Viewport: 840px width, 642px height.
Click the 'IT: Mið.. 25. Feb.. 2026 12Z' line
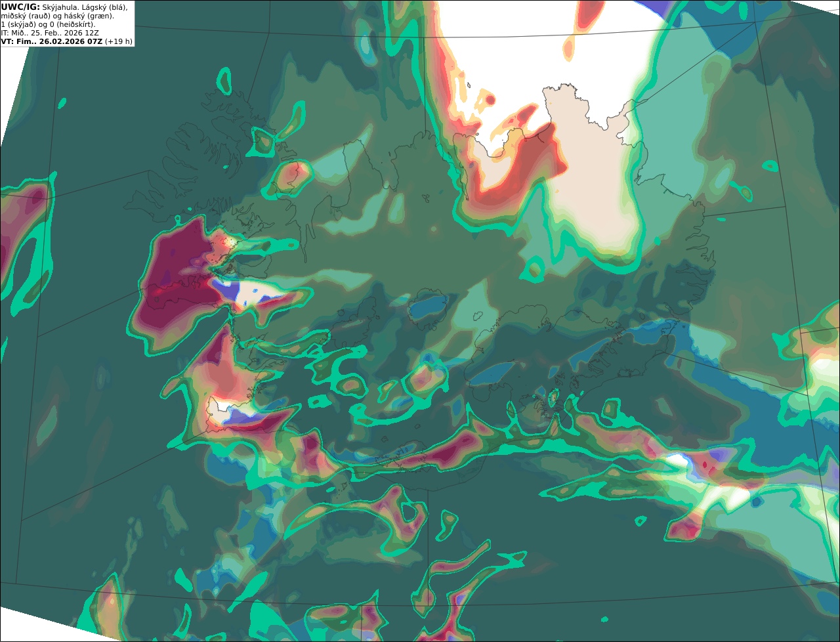[50, 33]
